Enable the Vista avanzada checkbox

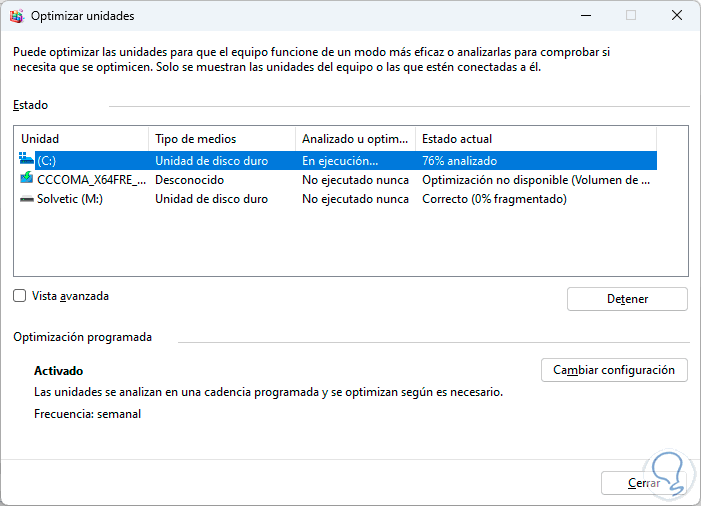pos(20,296)
